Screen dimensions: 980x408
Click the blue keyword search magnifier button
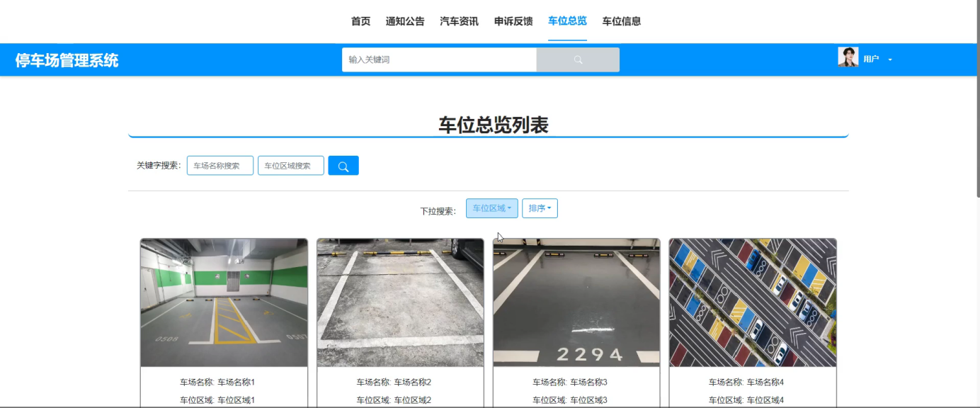tap(343, 166)
